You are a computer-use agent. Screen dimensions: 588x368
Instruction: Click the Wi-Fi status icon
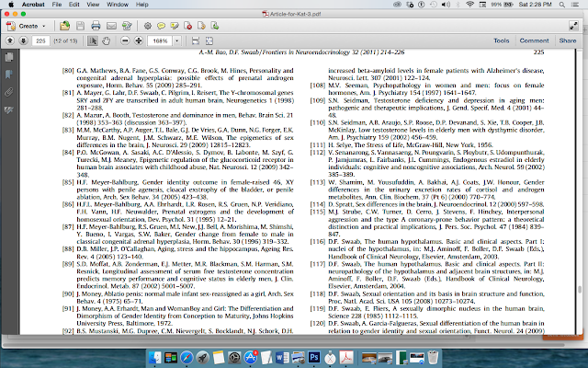click(469, 5)
